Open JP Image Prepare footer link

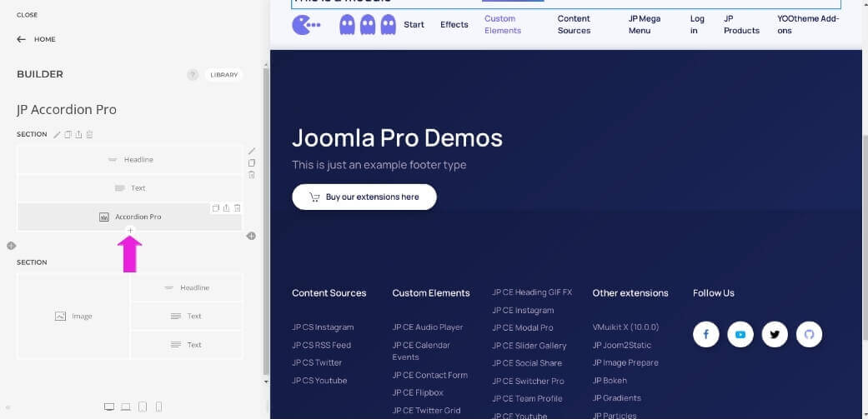click(x=625, y=362)
